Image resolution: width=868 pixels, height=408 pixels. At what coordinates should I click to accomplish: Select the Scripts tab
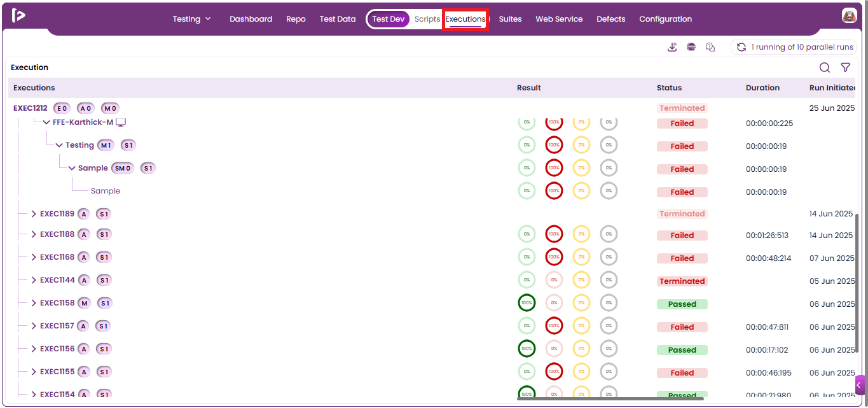coord(427,19)
